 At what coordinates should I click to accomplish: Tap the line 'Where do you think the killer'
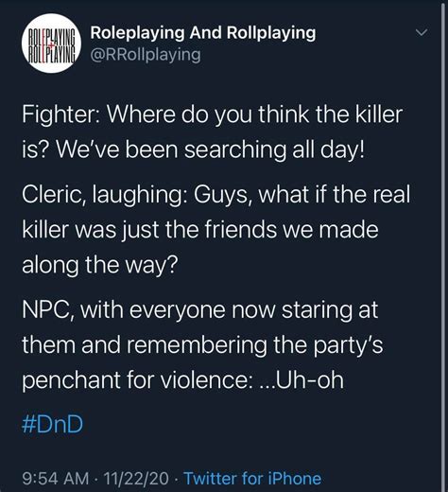pos(255,114)
